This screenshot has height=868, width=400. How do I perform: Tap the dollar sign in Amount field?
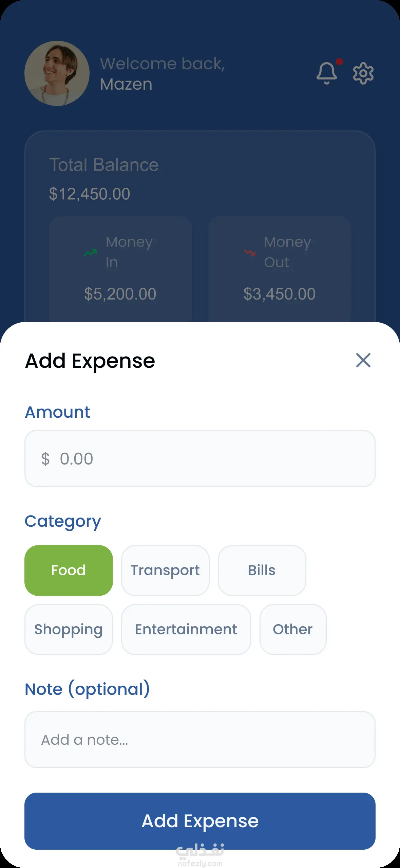tap(45, 459)
